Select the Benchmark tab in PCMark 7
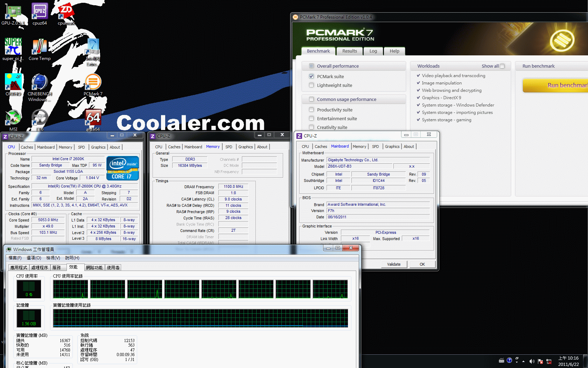Viewport: 588px width, 368px height. pyautogui.click(x=318, y=51)
